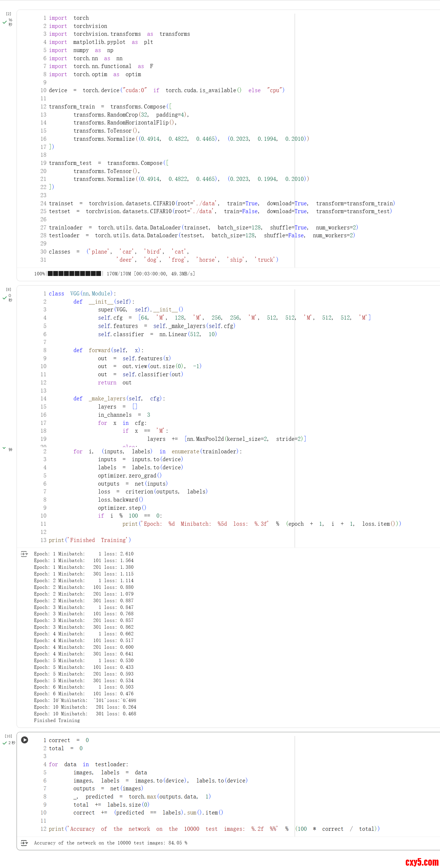The image size is (440, 868).
Task: Click the 'total = 0' line
Action: pos(66,748)
